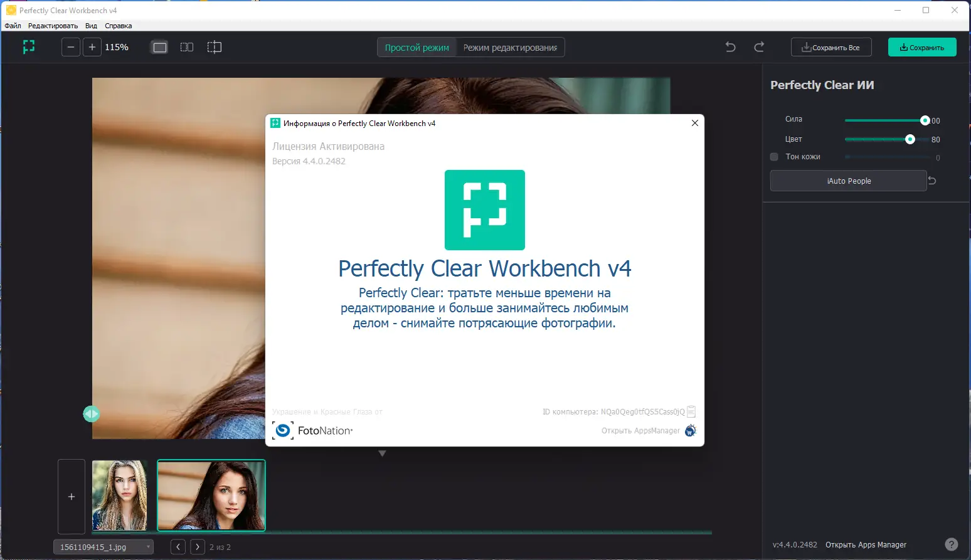Click the Сохранить Все button
Screen dimensions: 971x560
click(x=831, y=47)
